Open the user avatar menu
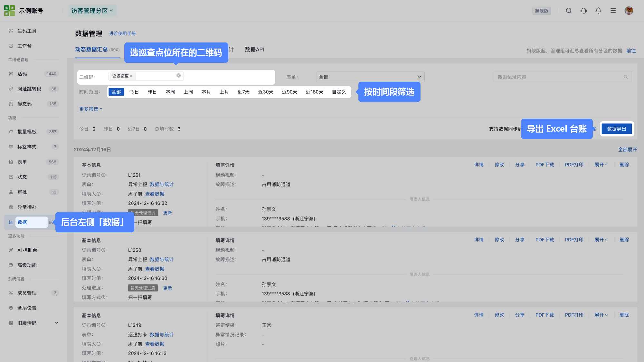The image size is (644, 362). (x=629, y=11)
